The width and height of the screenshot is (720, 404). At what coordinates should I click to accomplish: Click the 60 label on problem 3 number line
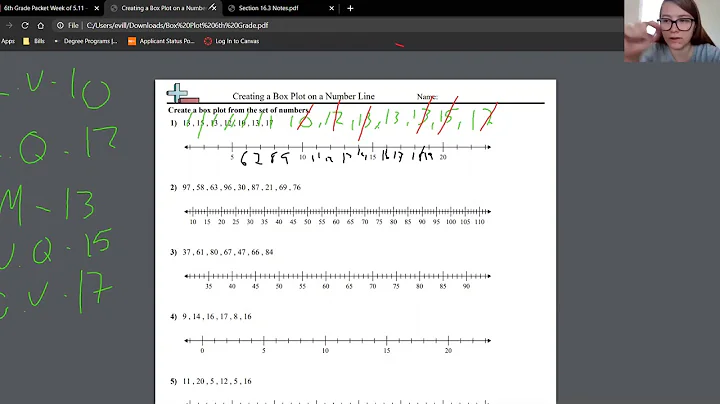click(326, 286)
